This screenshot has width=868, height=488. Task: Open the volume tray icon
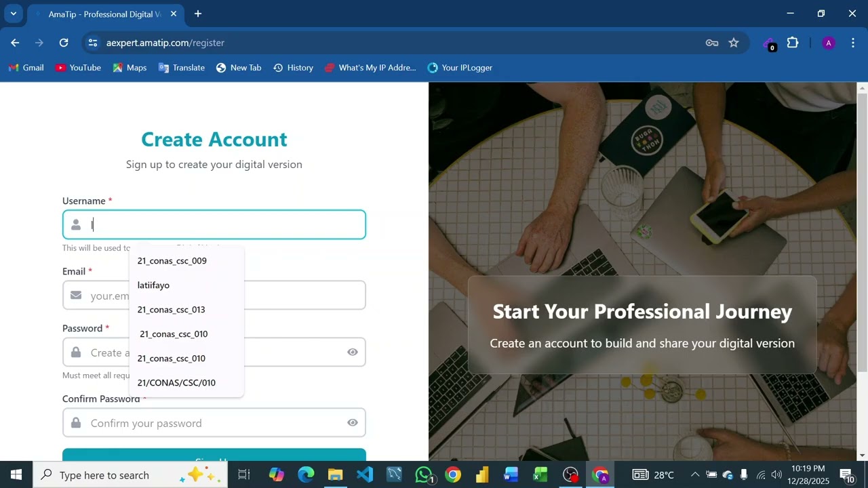[x=776, y=474]
